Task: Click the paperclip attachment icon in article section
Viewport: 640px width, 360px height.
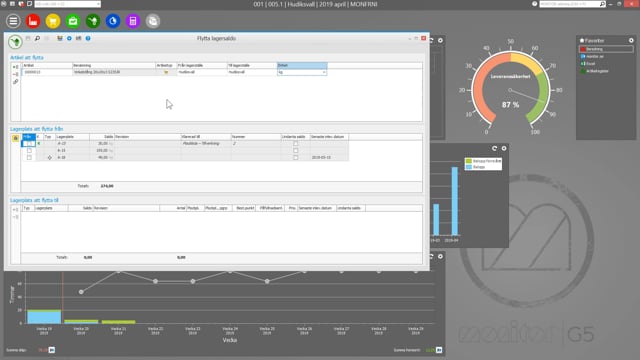Action: click(x=16, y=82)
